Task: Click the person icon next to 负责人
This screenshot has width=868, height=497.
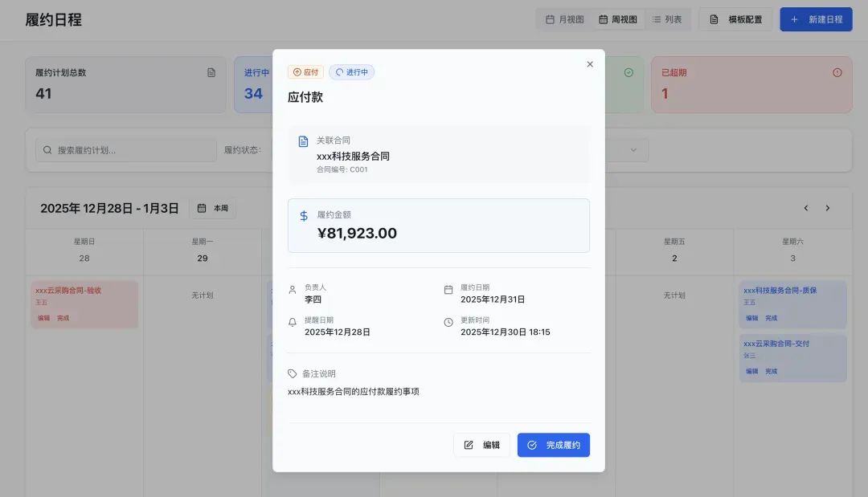Action: pyautogui.click(x=293, y=290)
